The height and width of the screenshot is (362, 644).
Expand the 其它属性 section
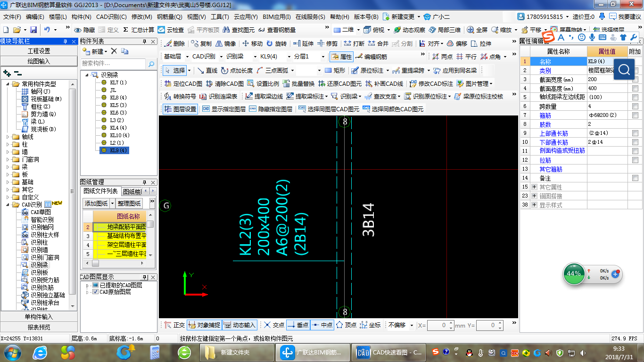tap(534, 187)
